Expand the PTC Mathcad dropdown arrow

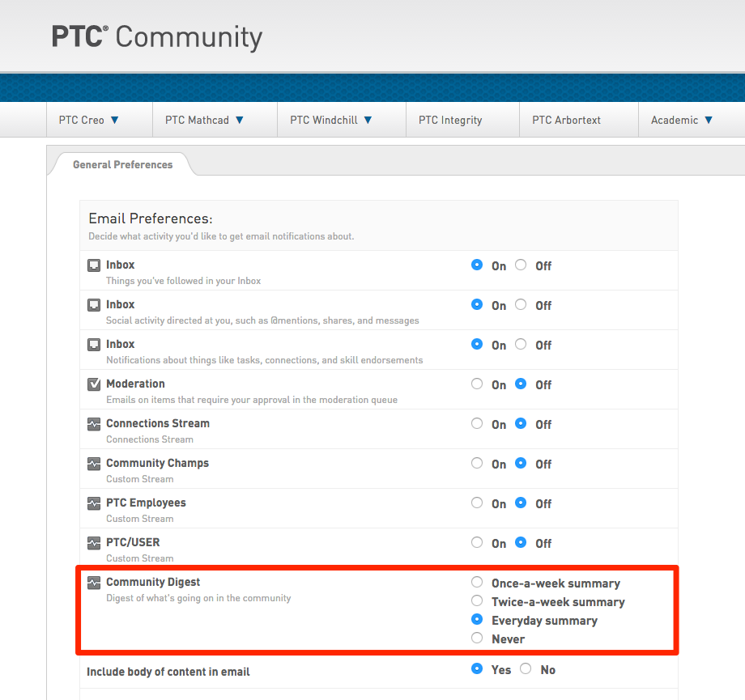240,120
